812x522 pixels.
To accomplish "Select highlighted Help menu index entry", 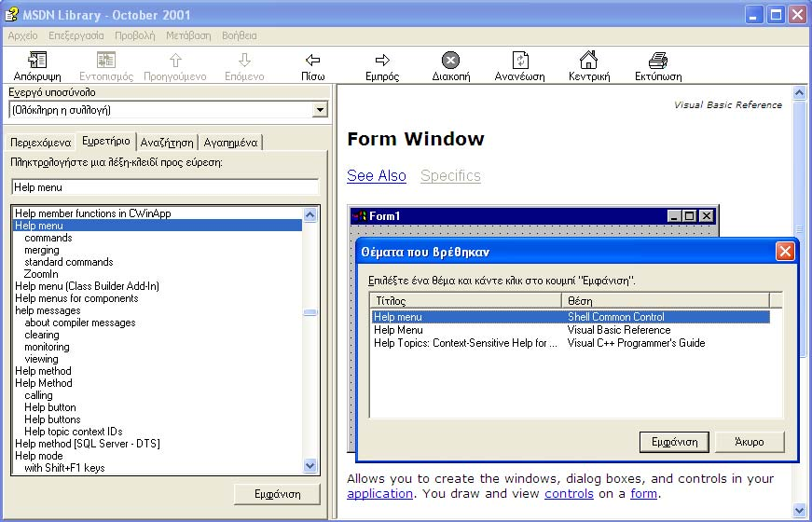I will pos(158,226).
